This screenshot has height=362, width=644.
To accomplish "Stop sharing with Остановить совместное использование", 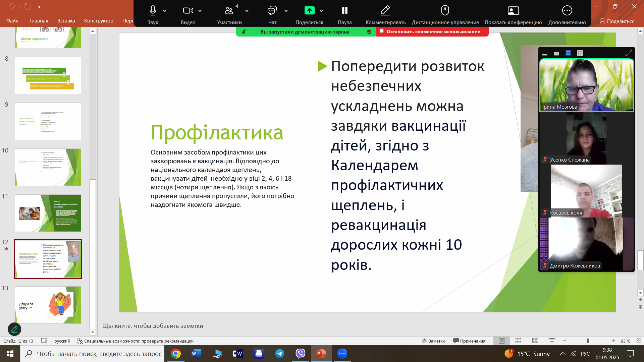I will (432, 32).
